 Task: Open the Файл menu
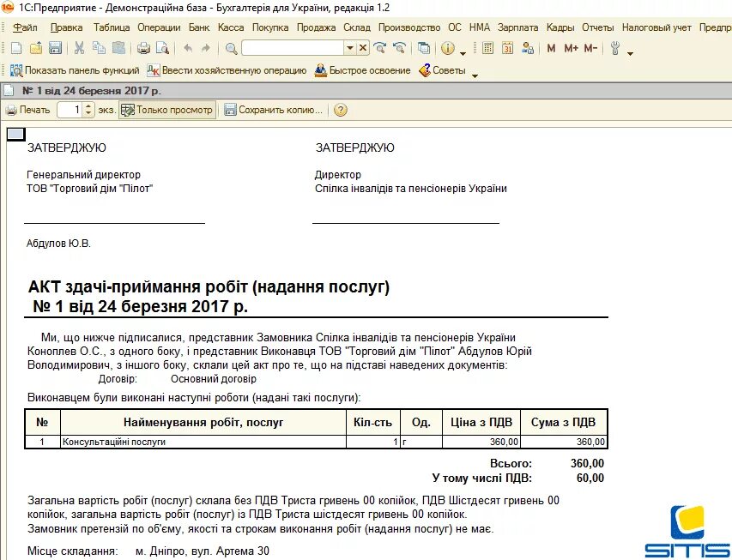(x=25, y=27)
